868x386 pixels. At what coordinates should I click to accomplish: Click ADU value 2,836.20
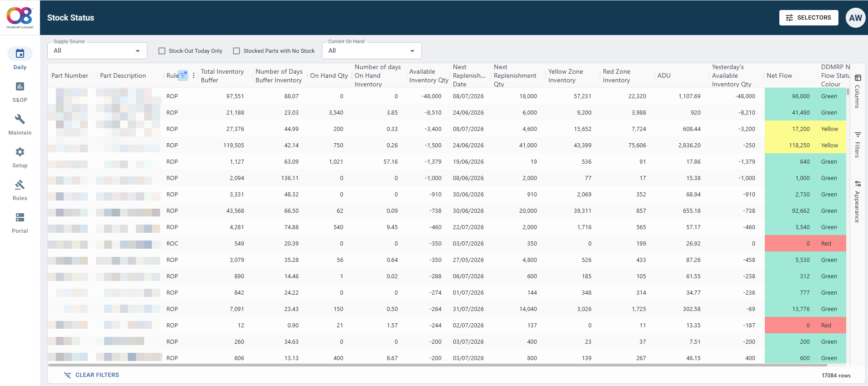[x=689, y=145]
